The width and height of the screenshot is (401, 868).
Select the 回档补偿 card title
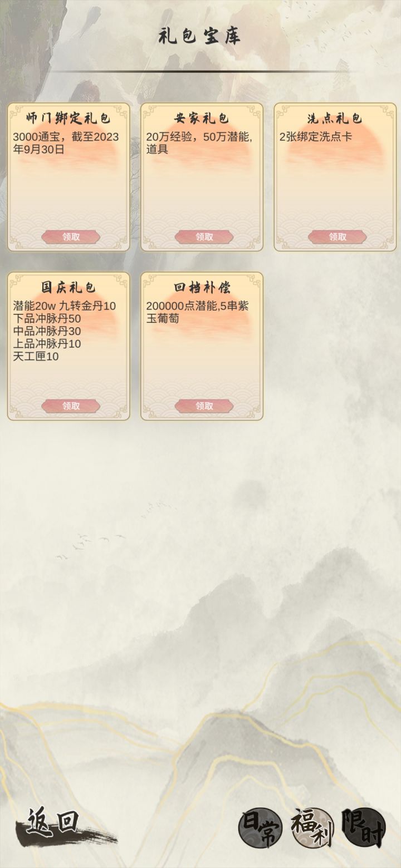(202, 288)
